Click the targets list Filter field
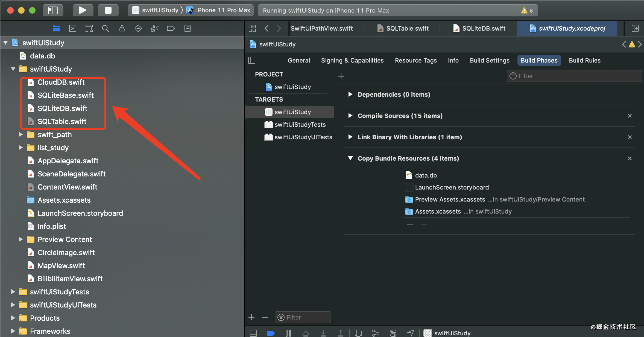The image size is (644, 337). 303,317
